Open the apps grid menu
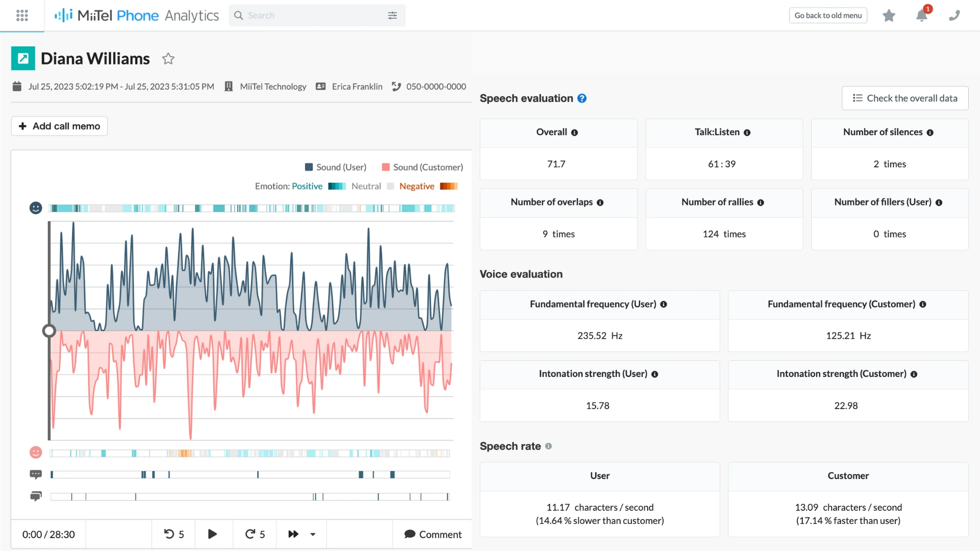Viewport: 980px width, 551px height. click(22, 15)
